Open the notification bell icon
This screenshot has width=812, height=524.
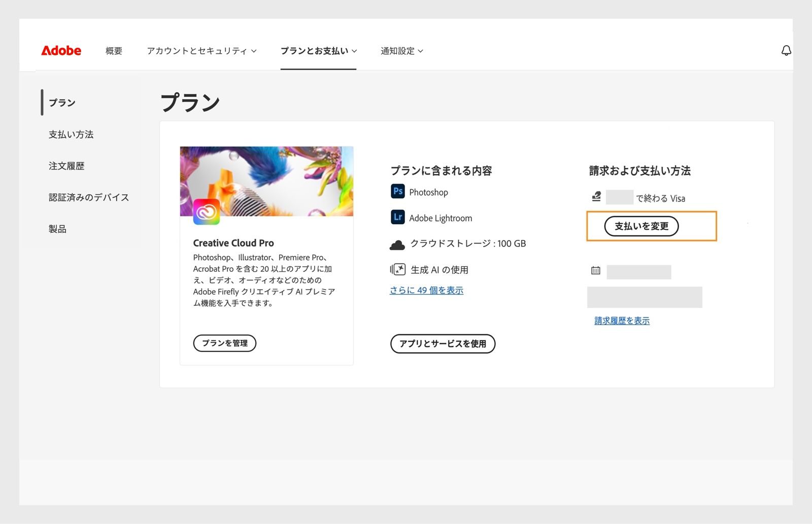(x=786, y=51)
